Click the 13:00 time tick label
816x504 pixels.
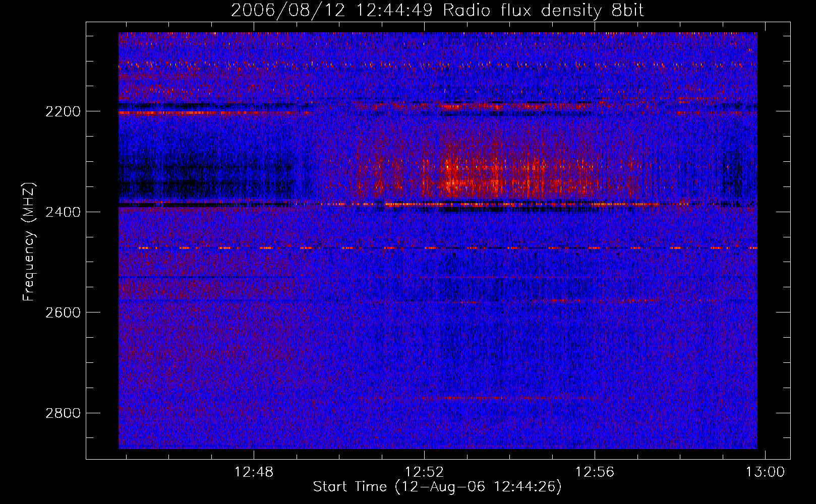(766, 472)
